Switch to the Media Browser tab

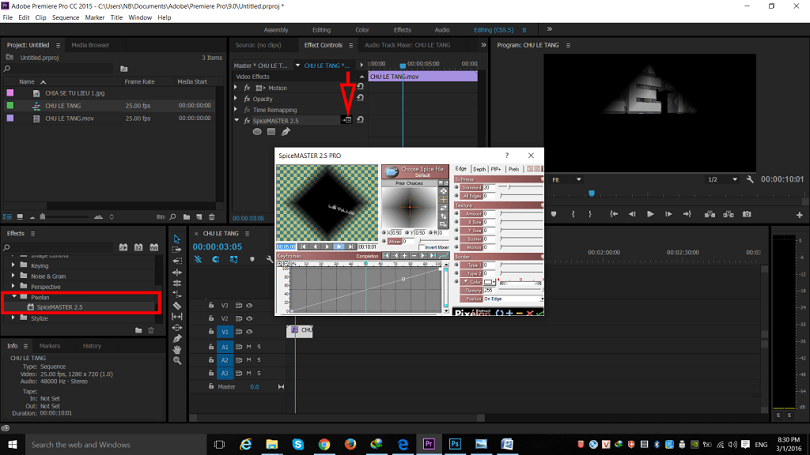(90, 45)
